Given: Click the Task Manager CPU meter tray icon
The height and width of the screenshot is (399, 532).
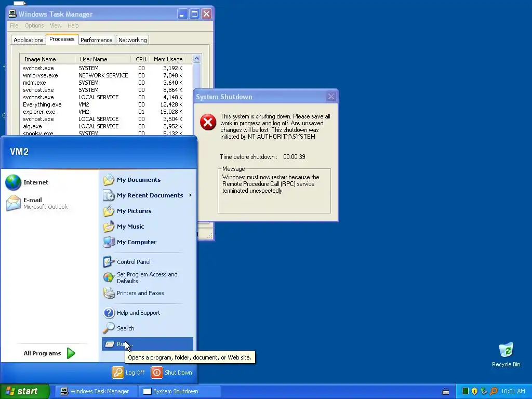Looking at the screenshot, I should coord(465,391).
